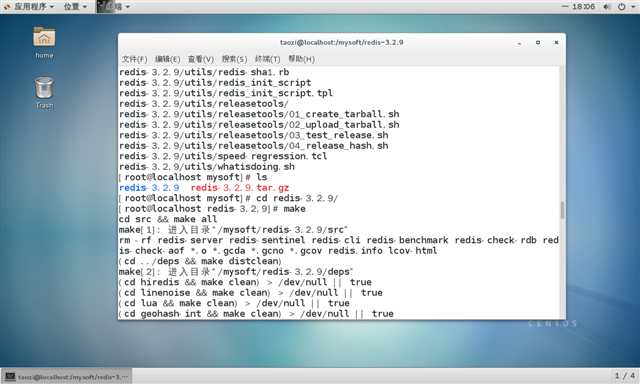
Task: Click the prompt line running 'make'
Action: point(212,209)
